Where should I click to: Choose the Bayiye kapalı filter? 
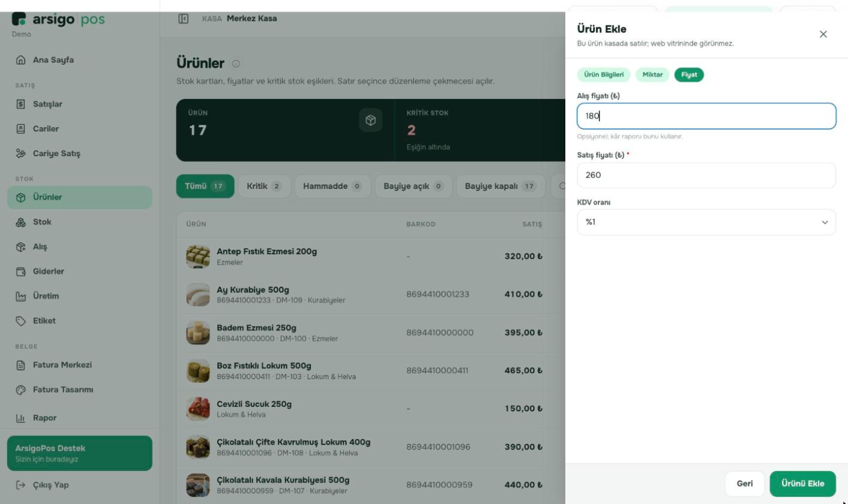click(x=501, y=186)
